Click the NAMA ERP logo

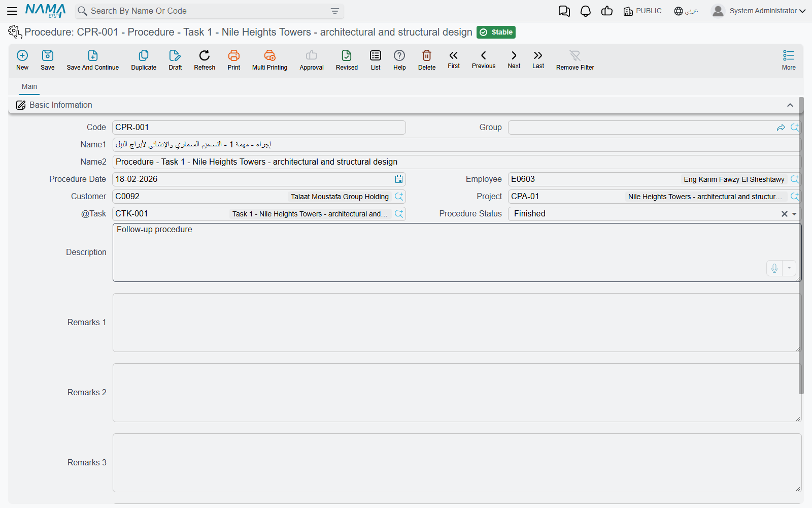tap(45, 11)
